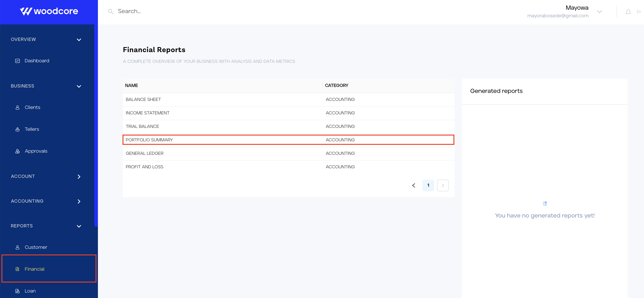The height and width of the screenshot is (298, 644).
Task: Select the Mayowa user dropdown
Action: [x=600, y=11]
